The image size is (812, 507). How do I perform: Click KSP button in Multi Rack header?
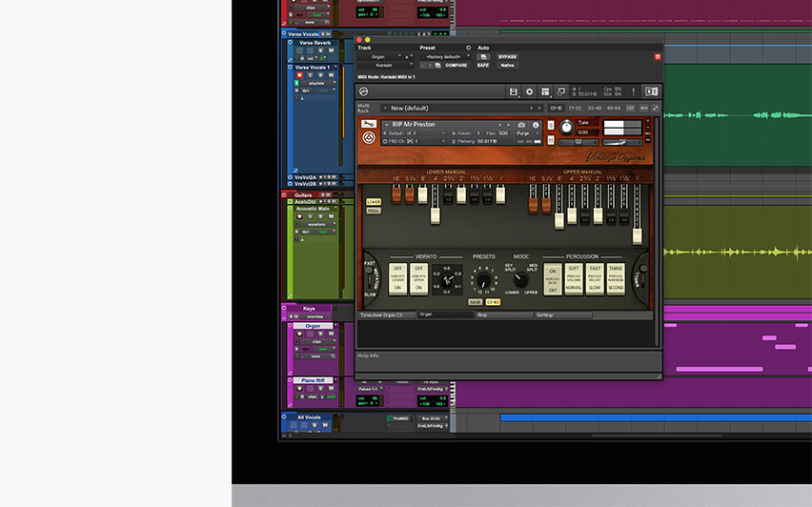630,109
